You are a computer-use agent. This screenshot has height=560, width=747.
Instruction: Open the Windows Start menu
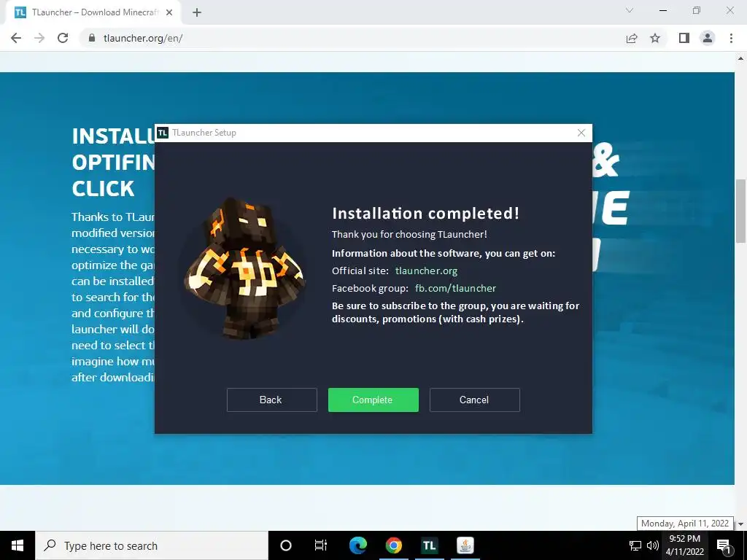coord(18,545)
